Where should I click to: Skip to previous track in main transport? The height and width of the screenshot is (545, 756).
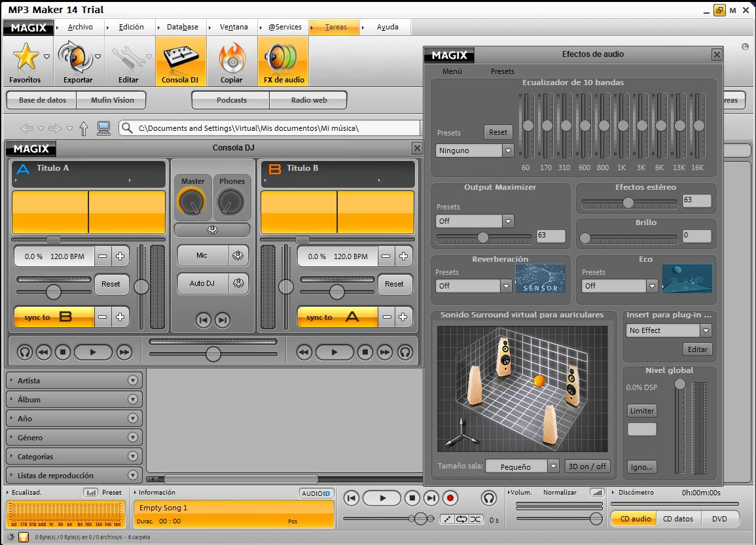click(351, 499)
